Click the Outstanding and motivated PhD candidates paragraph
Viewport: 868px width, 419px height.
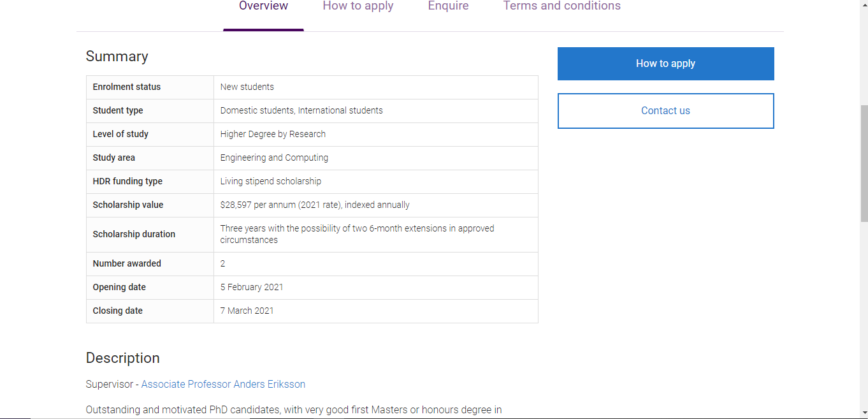coord(294,410)
